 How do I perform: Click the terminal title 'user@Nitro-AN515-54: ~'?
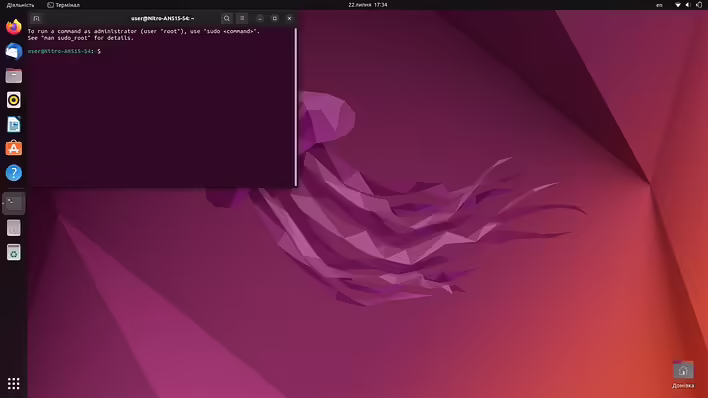163,19
